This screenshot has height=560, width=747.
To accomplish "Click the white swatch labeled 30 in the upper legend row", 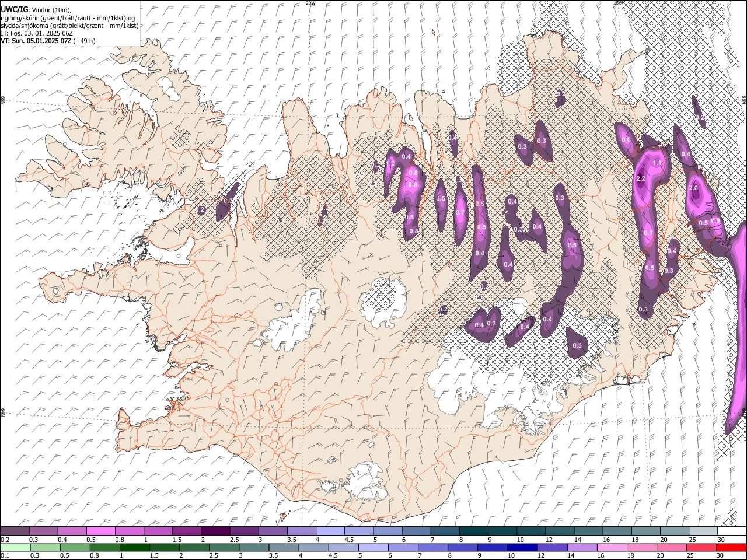I will pos(731,531).
